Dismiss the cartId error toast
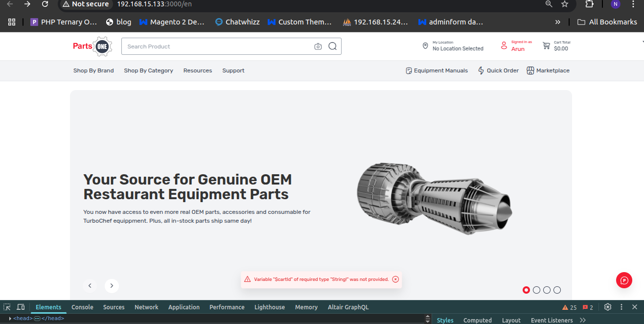 pos(395,279)
